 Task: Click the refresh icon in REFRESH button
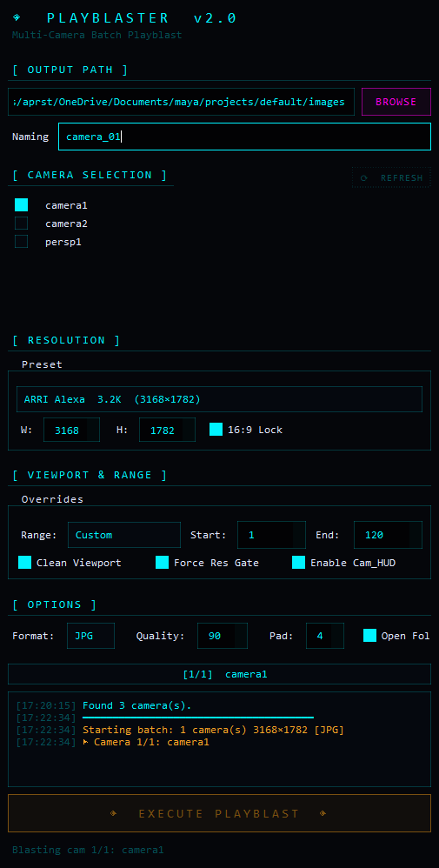(x=363, y=177)
